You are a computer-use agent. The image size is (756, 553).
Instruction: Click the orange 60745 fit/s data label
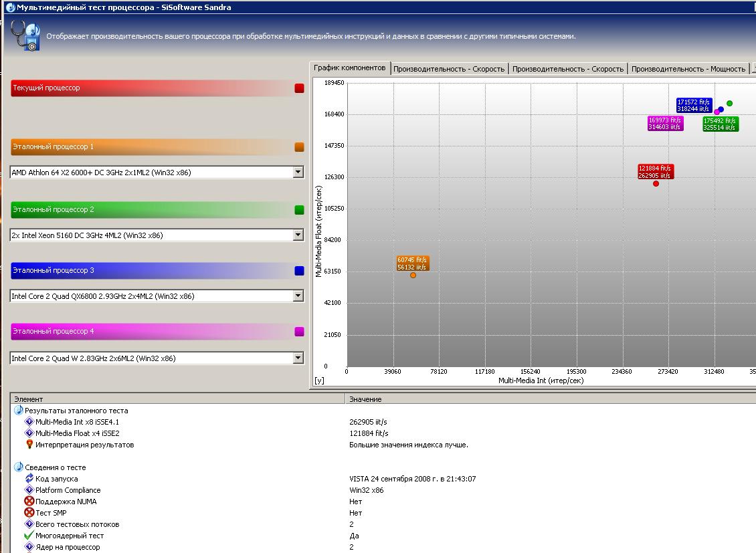pyautogui.click(x=412, y=263)
